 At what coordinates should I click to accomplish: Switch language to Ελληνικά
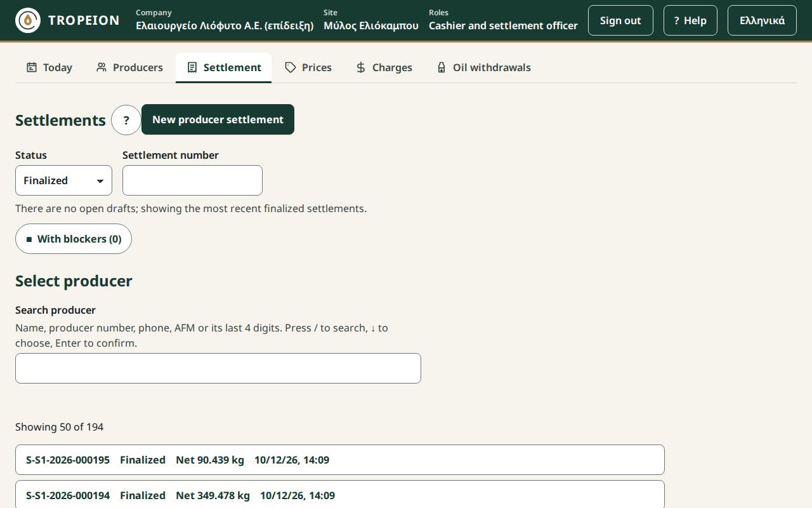point(762,20)
